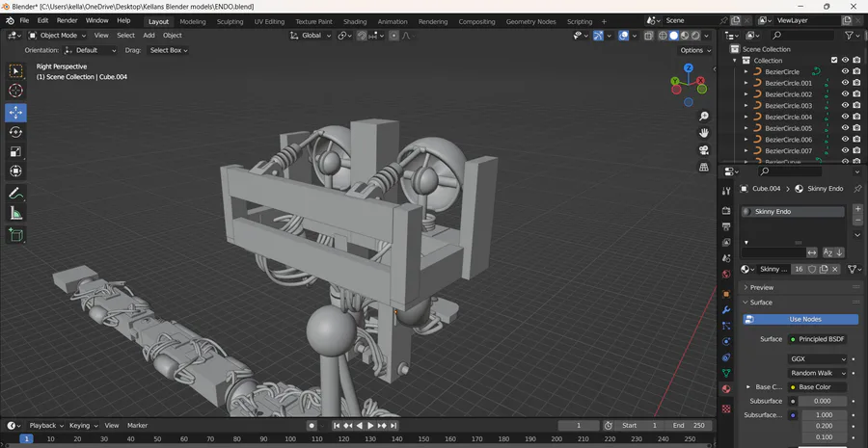The width and height of the screenshot is (868, 448).
Task: Open the Render menu
Action: click(x=67, y=20)
